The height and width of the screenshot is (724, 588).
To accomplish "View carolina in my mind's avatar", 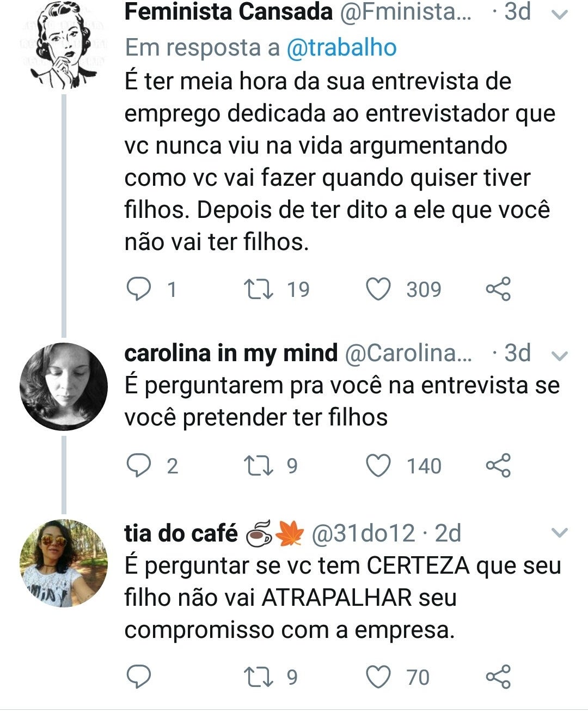I will pos(64,386).
